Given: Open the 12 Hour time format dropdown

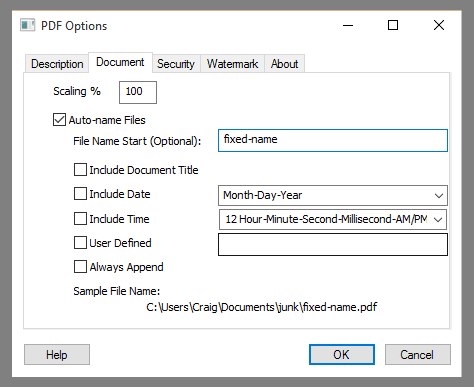Looking at the screenshot, I should click(x=333, y=219).
